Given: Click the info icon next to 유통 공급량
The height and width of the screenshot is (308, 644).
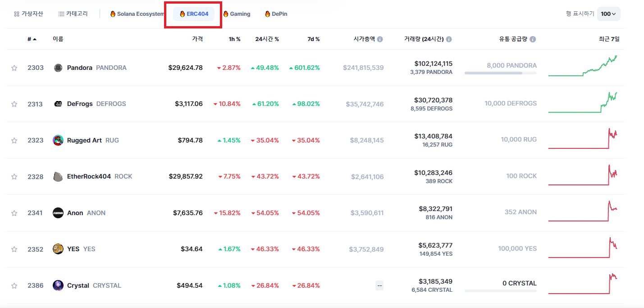Looking at the screenshot, I should pyautogui.click(x=533, y=39).
